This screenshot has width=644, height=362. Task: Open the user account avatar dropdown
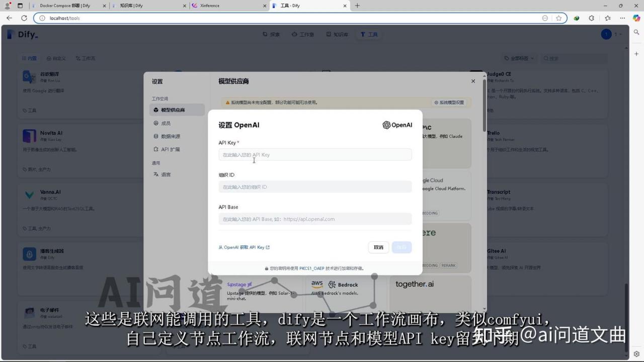611,34
